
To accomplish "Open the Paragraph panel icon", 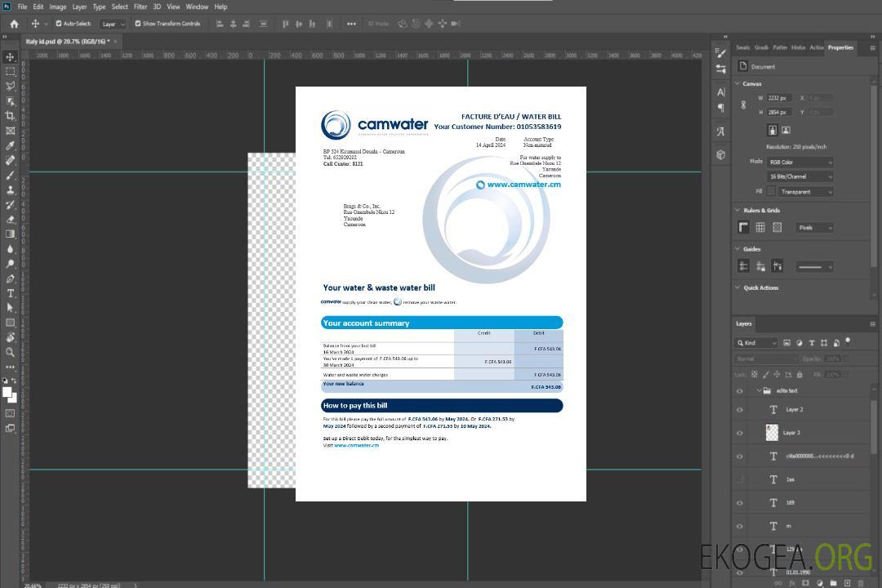I will [x=720, y=108].
